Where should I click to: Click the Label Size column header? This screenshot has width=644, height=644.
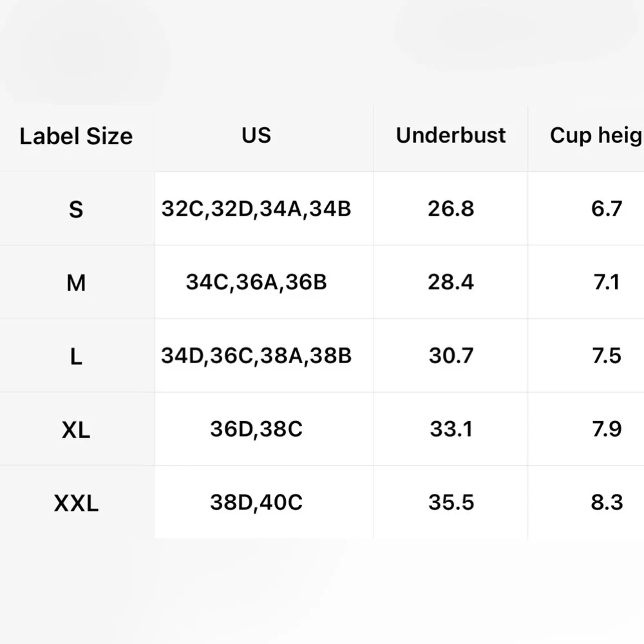click(76, 137)
